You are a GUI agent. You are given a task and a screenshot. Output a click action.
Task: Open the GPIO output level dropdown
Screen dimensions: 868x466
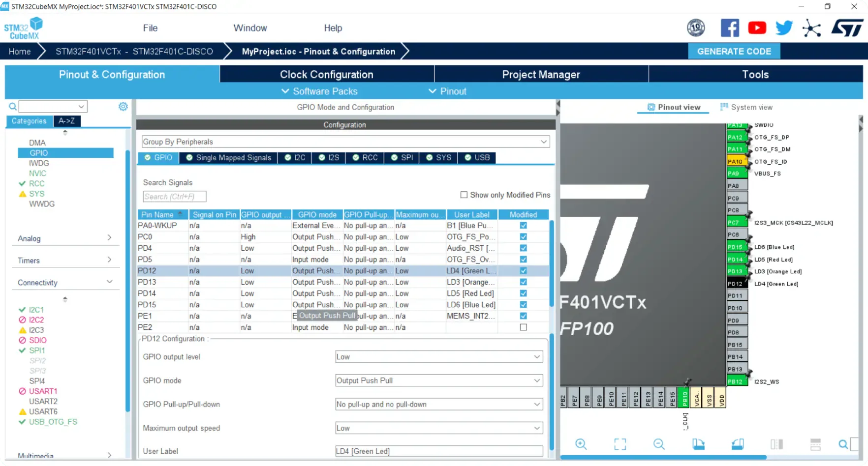[x=439, y=357]
